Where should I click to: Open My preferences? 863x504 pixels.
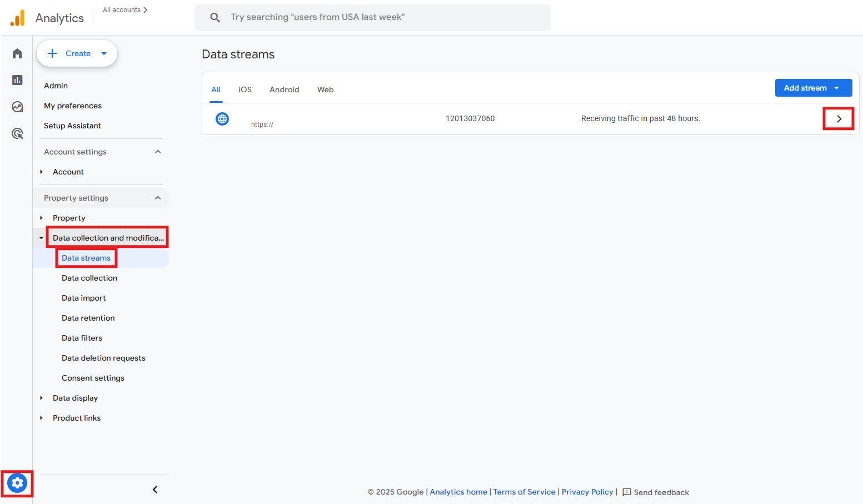[x=73, y=106]
